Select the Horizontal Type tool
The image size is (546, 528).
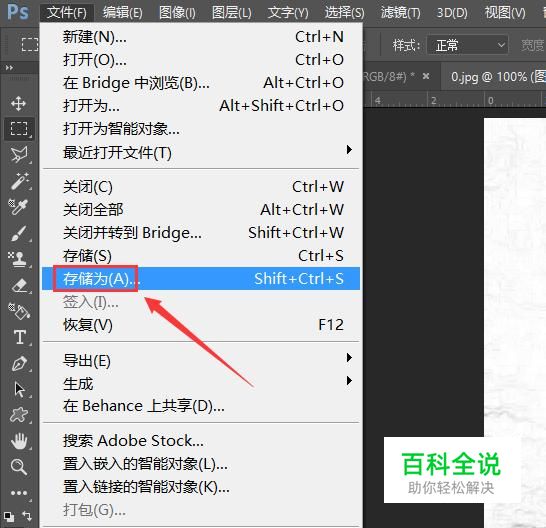point(20,337)
